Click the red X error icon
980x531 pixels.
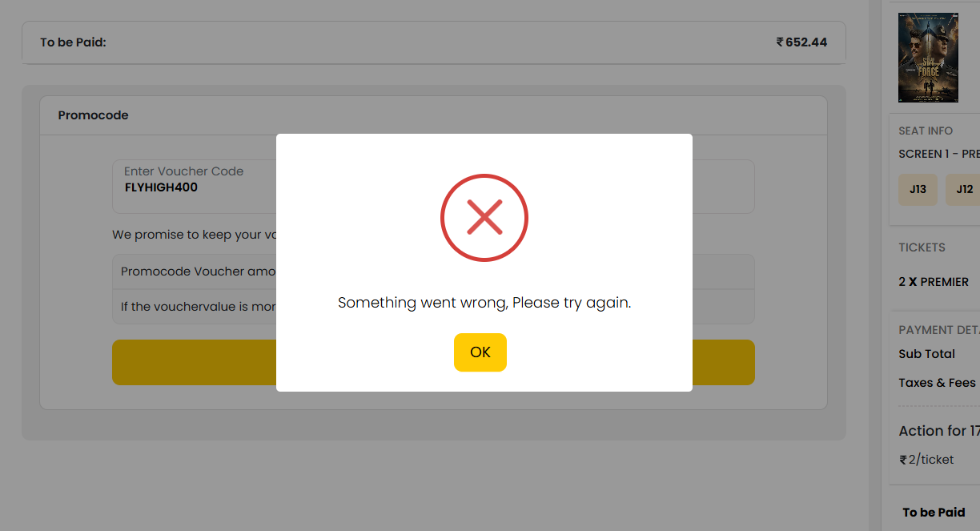[484, 217]
